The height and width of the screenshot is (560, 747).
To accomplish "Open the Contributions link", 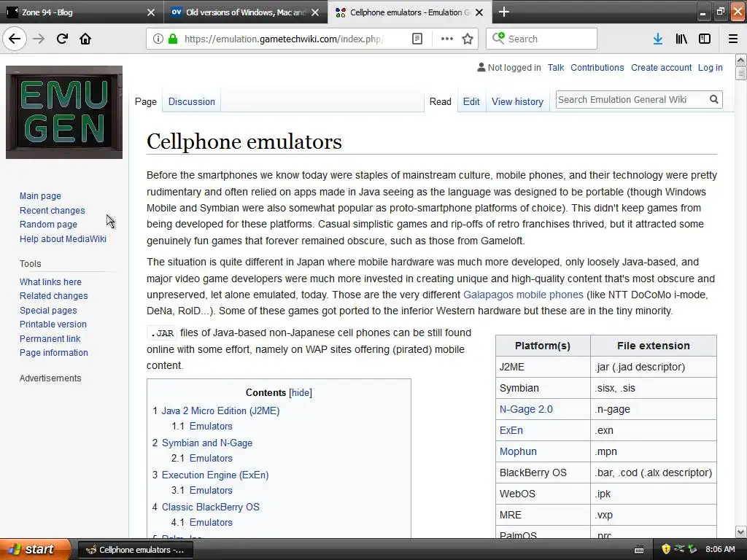I will pyautogui.click(x=597, y=68).
